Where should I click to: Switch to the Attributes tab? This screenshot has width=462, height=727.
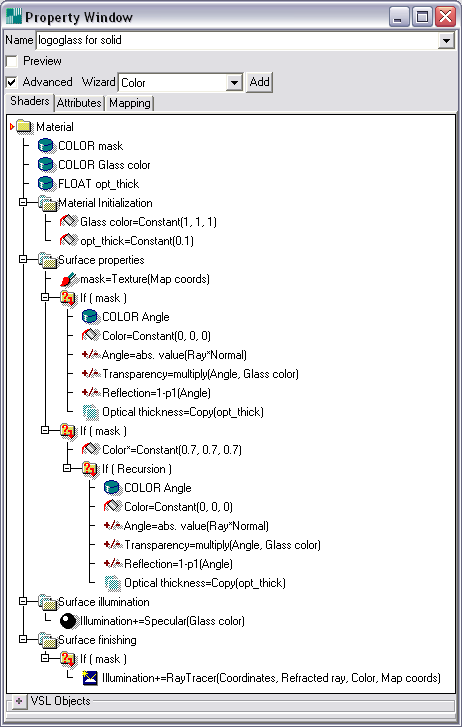click(79, 103)
